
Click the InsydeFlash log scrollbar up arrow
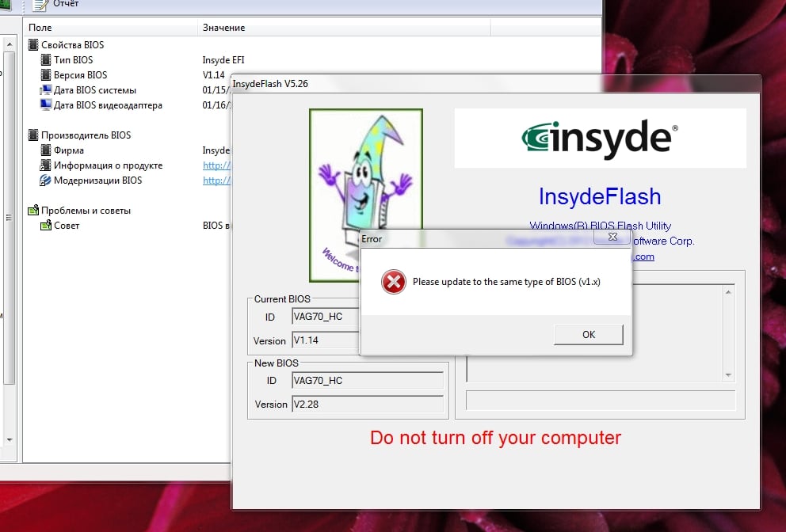(728, 292)
